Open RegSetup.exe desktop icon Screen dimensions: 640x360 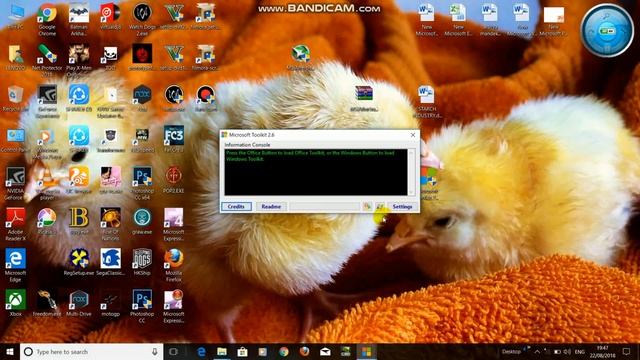(x=79, y=262)
